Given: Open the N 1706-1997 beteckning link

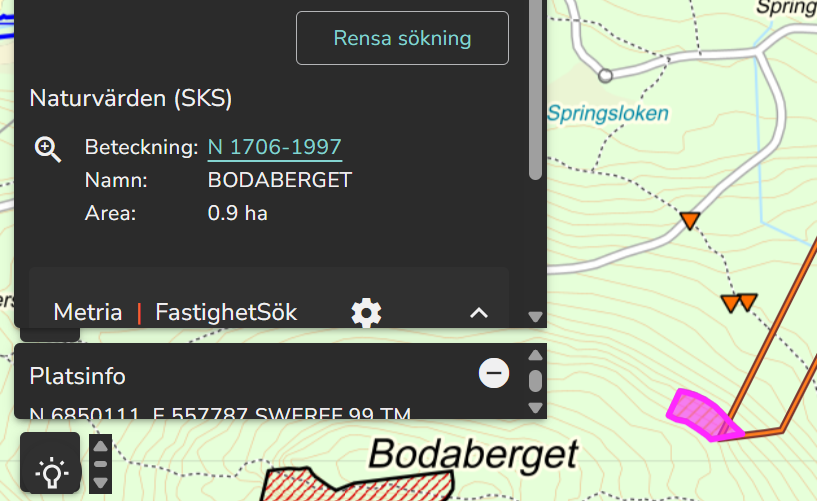Looking at the screenshot, I should click(x=275, y=147).
